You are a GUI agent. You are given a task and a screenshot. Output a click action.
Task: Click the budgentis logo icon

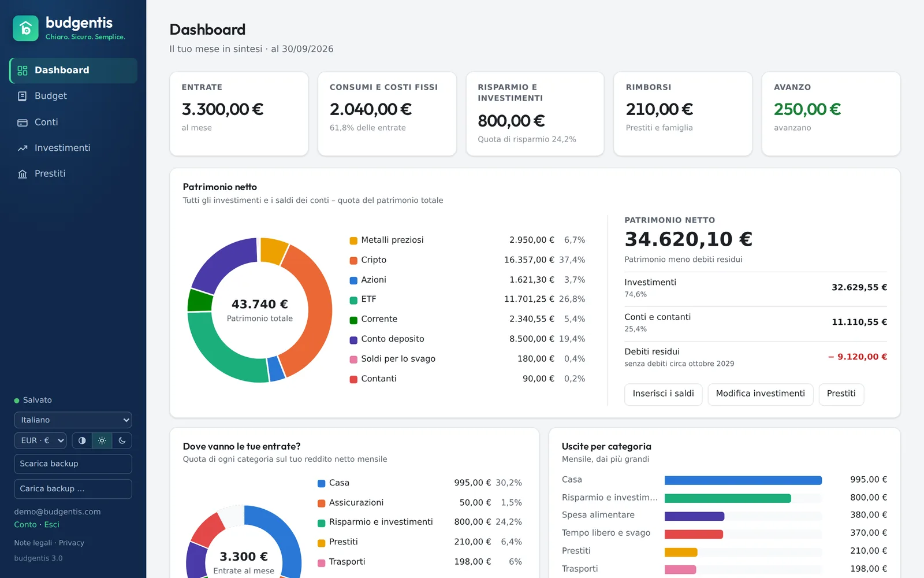point(25,28)
